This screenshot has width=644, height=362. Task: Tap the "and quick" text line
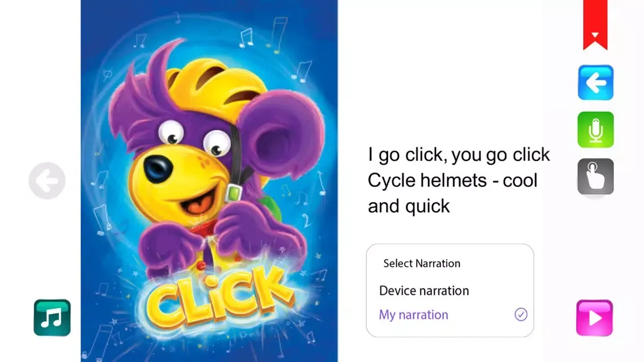(x=409, y=206)
